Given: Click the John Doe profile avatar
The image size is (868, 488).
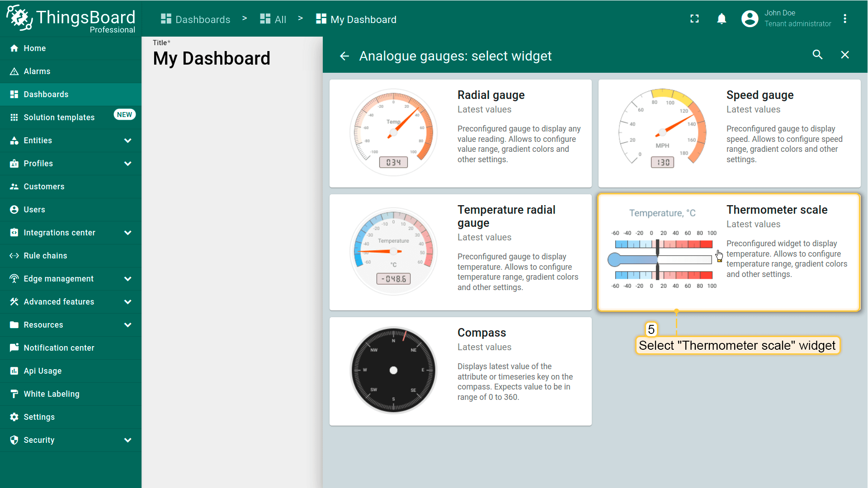Looking at the screenshot, I should coord(750,19).
